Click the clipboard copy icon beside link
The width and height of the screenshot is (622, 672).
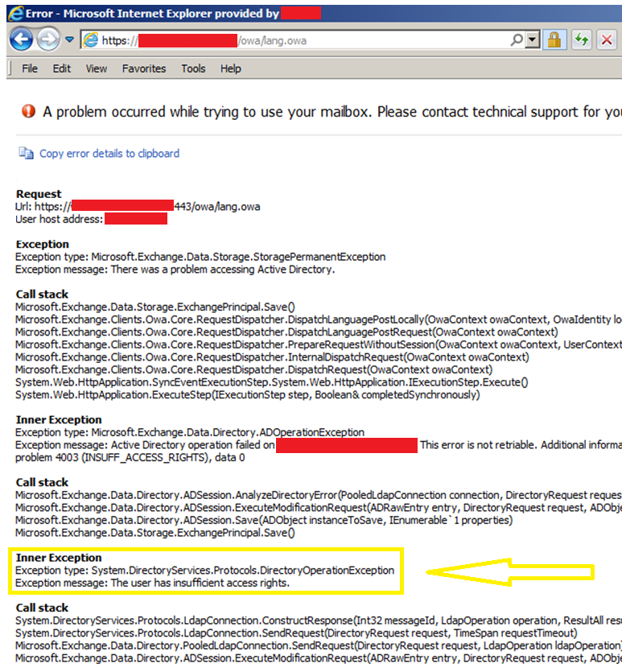click(x=26, y=153)
